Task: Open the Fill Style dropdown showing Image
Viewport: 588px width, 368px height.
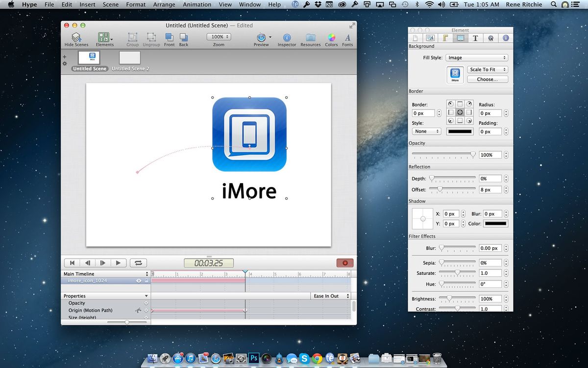Action: [477, 57]
